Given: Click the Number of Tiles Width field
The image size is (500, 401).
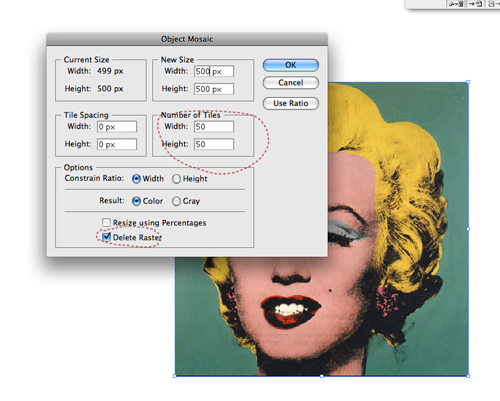Looking at the screenshot, I should (x=214, y=127).
